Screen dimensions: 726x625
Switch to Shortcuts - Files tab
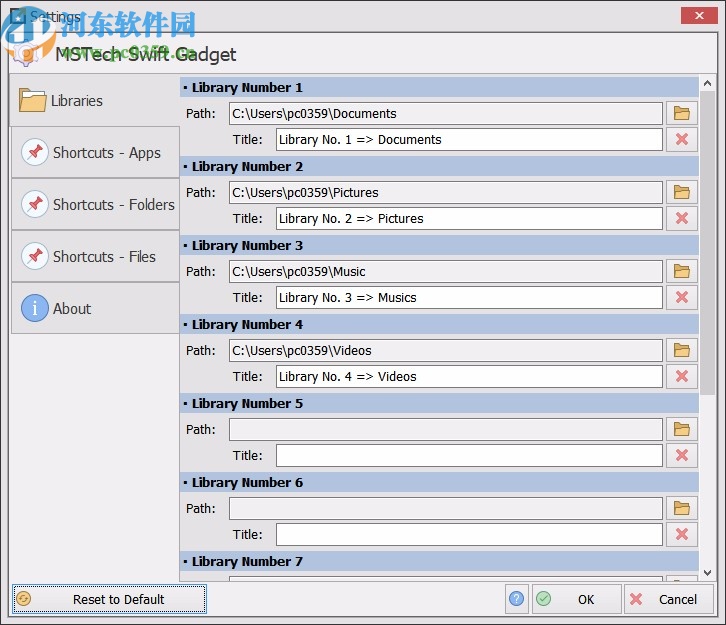click(x=95, y=256)
